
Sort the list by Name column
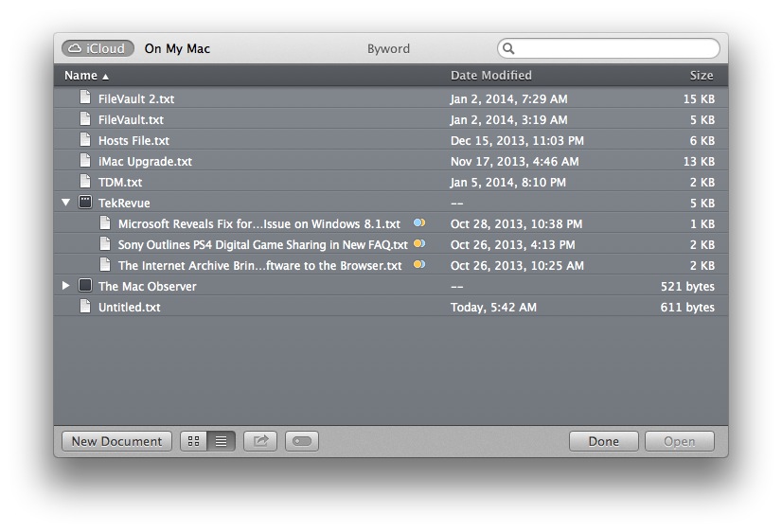pos(86,76)
